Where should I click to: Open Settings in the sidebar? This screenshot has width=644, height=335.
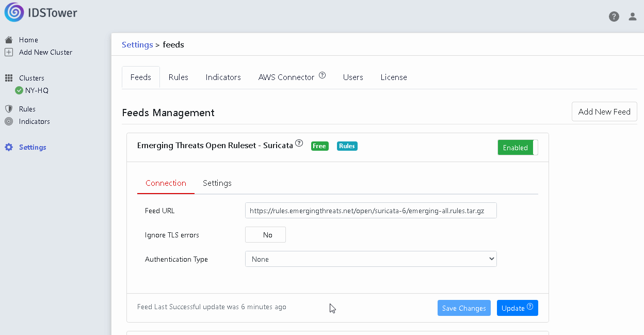[33, 147]
